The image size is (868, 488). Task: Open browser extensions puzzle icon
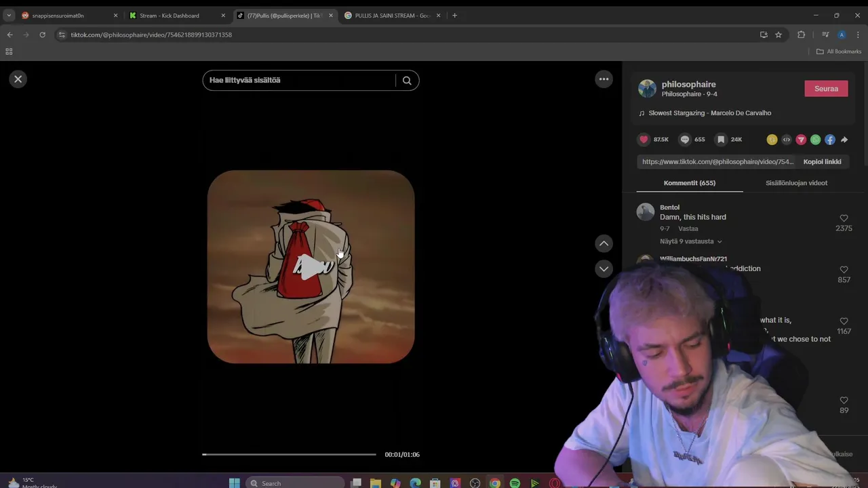point(802,35)
